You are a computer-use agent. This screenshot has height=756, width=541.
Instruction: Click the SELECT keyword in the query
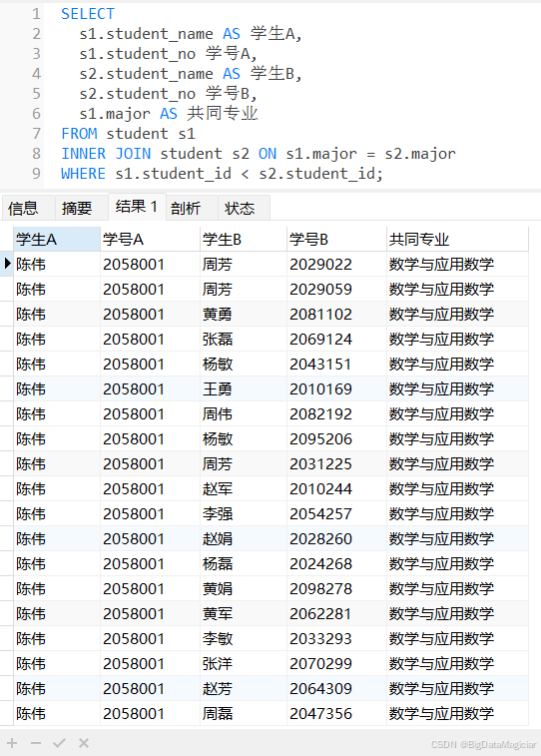pos(88,14)
